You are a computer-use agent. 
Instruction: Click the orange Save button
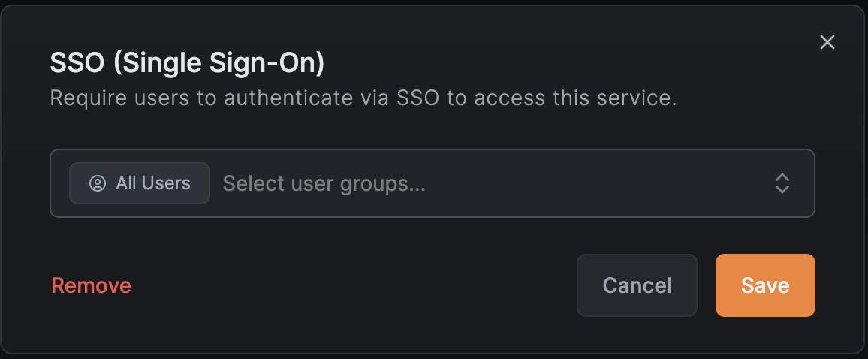pos(764,285)
